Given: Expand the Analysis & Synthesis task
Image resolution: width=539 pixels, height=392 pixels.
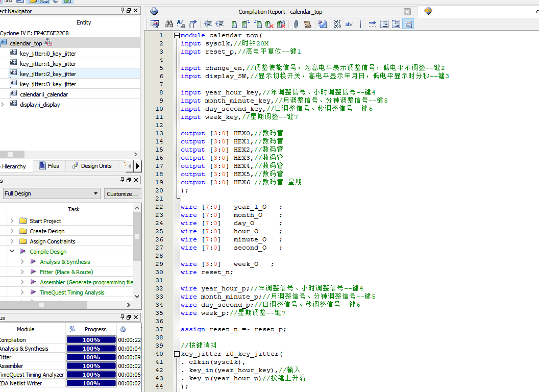Looking at the screenshot, I should [22, 262].
